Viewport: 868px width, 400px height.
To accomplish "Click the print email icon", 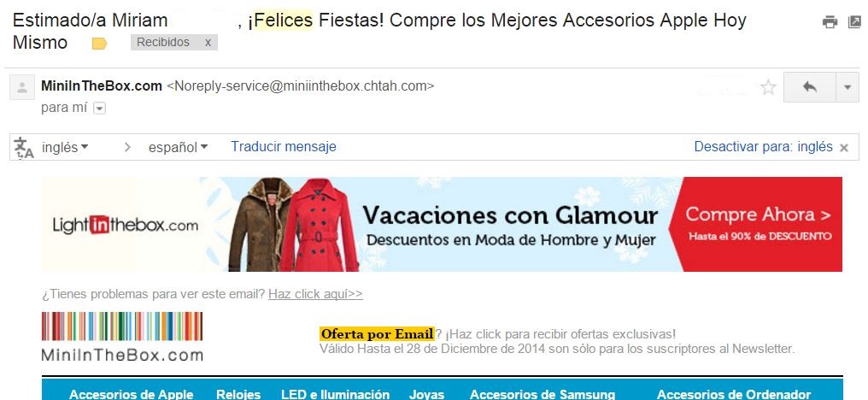I will tap(830, 22).
